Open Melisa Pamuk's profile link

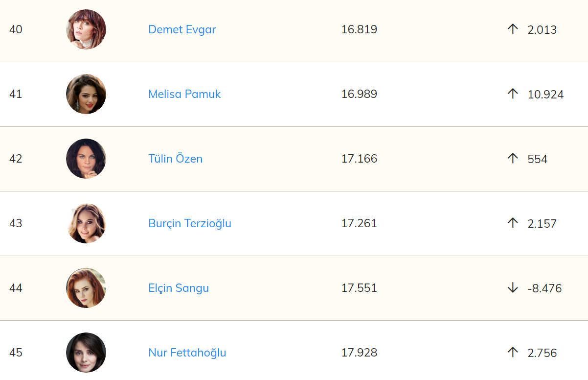pyautogui.click(x=184, y=94)
